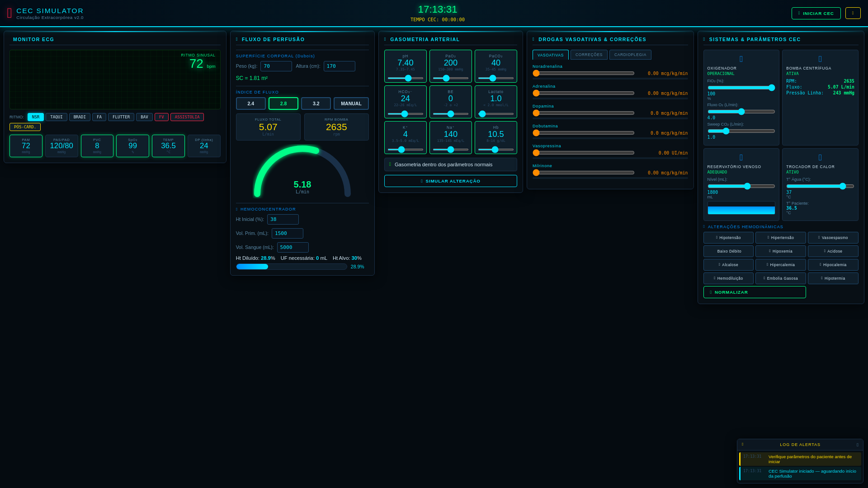
Task: Select PÓS-CARD. rhythm
Action: click(x=25, y=127)
